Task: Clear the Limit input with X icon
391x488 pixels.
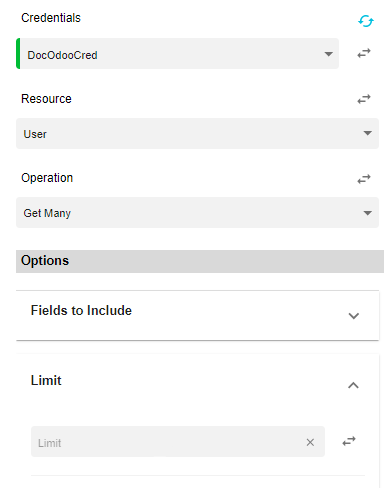Action: (310, 442)
